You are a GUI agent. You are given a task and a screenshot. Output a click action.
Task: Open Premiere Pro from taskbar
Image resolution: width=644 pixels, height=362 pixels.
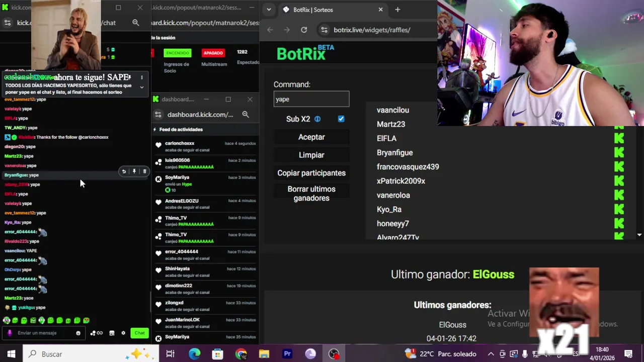[x=287, y=354]
